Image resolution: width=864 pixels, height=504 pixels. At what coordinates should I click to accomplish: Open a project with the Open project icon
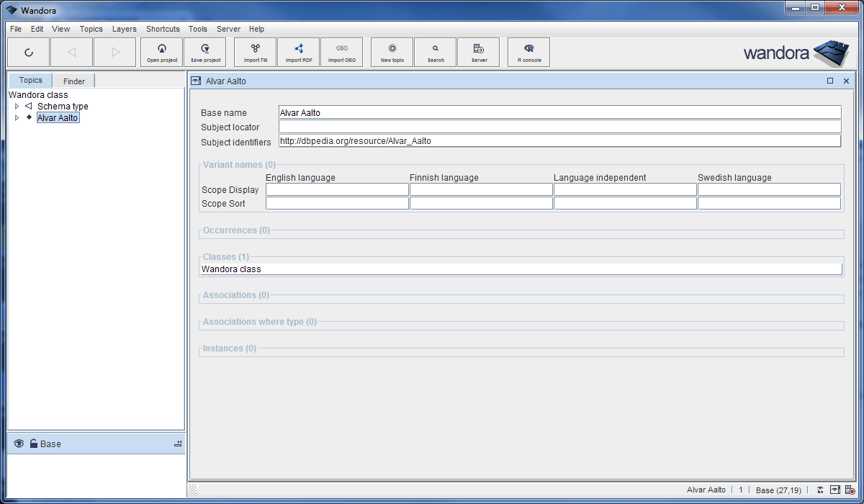coord(161,51)
